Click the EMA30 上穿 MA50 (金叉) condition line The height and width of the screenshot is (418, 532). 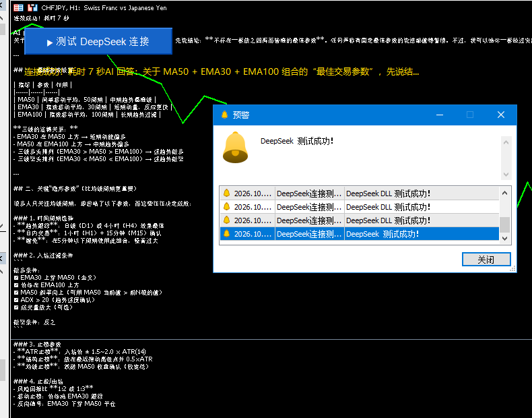(55, 277)
